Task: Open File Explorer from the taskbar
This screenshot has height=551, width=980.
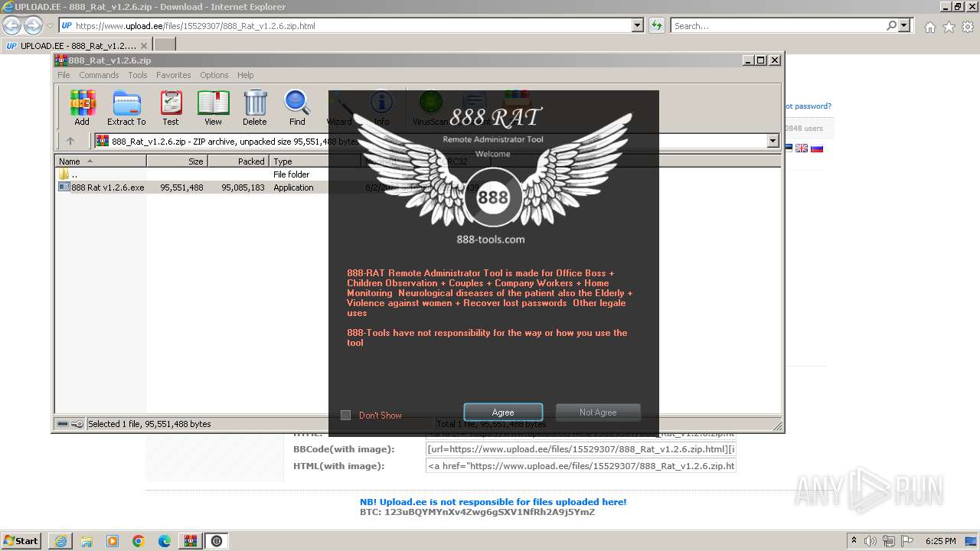Action: tap(87, 541)
